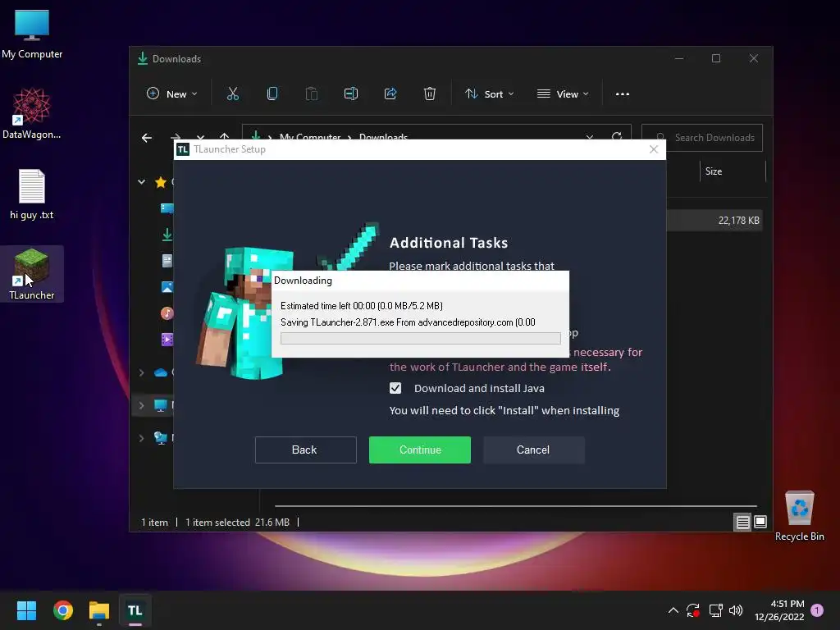Click the TLauncher taskbar icon
840x630 pixels.
[x=135, y=610]
